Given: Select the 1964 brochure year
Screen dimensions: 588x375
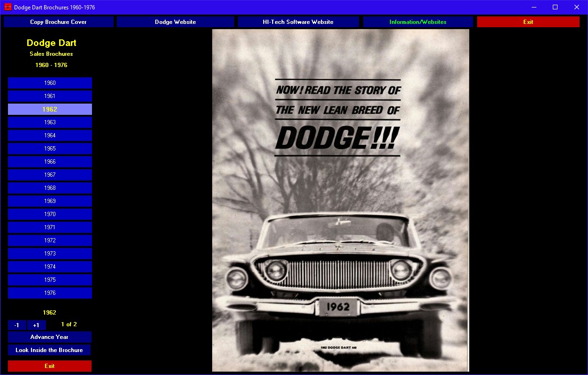Looking at the screenshot, I should point(50,135).
